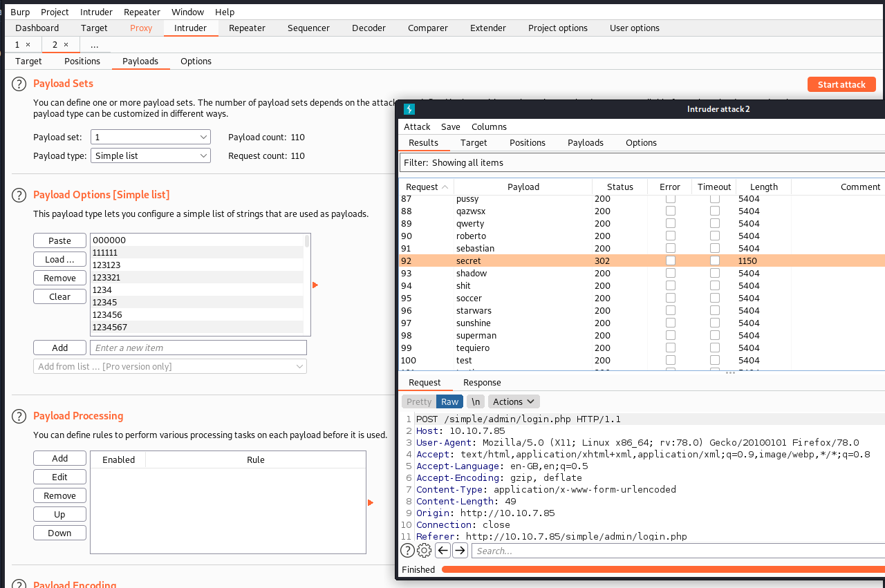Switch to the Proxy main tab
885x588 pixels.
point(141,28)
